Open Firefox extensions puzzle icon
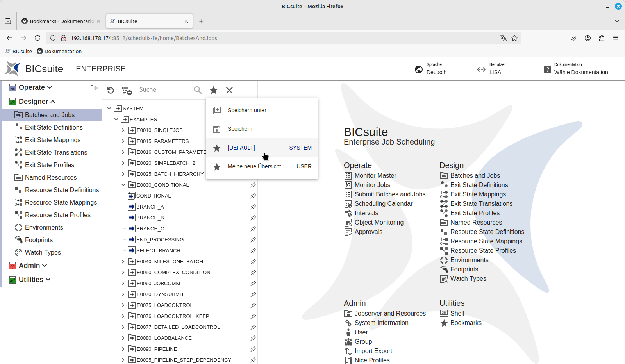This screenshot has width=625, height=364. [602, 38]
